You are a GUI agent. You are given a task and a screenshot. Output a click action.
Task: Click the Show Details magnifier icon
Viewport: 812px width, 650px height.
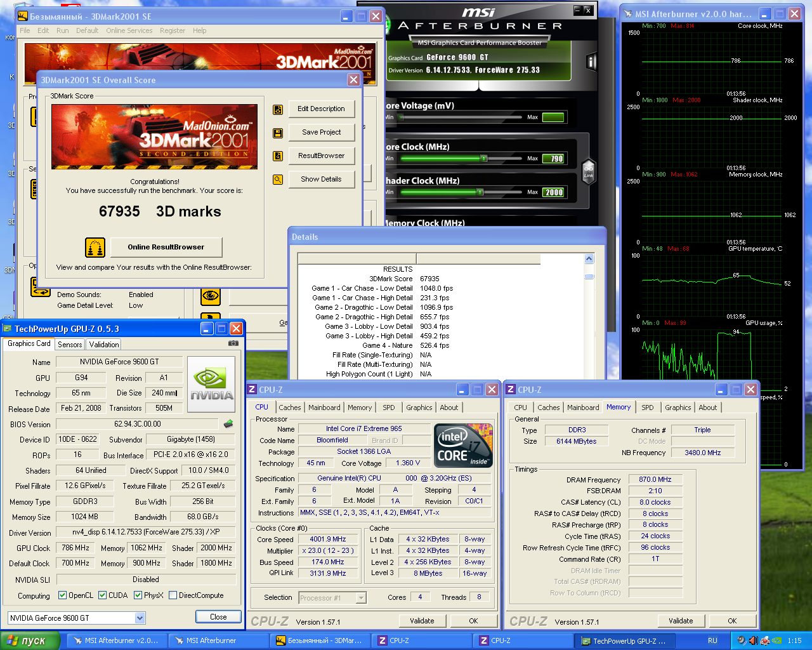coord(278,180)
